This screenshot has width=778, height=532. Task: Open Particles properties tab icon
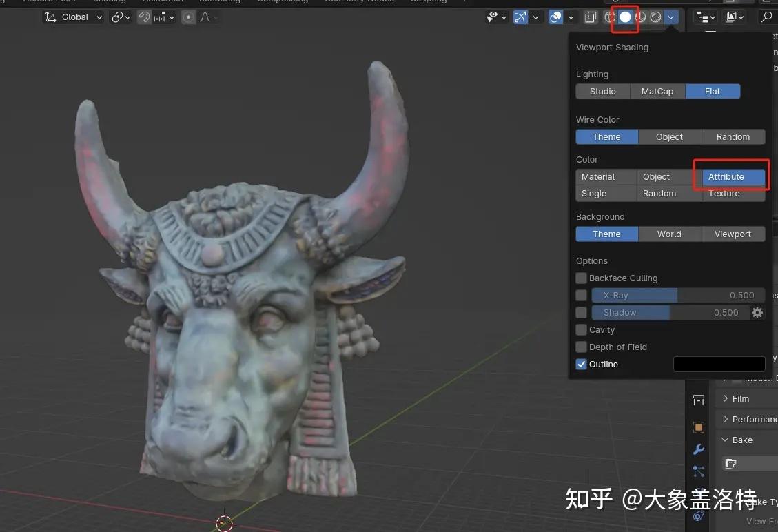(x=699, y=471)
